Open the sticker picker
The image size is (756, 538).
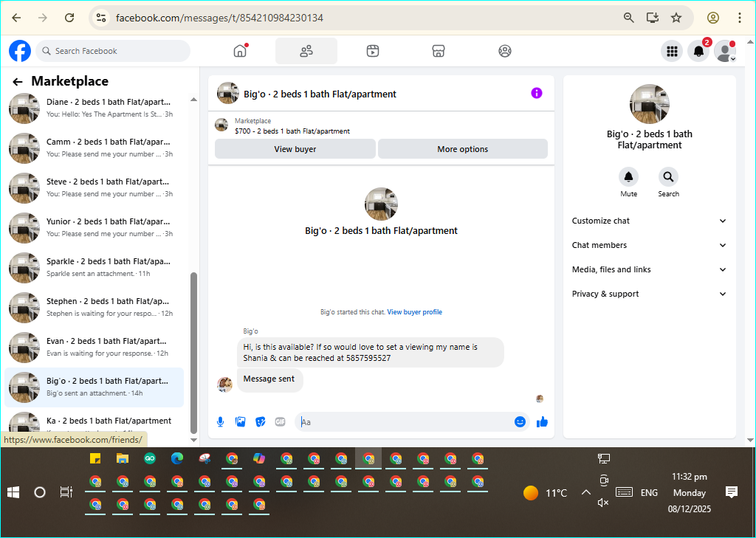pyautogui.click(x=261, y=422)
